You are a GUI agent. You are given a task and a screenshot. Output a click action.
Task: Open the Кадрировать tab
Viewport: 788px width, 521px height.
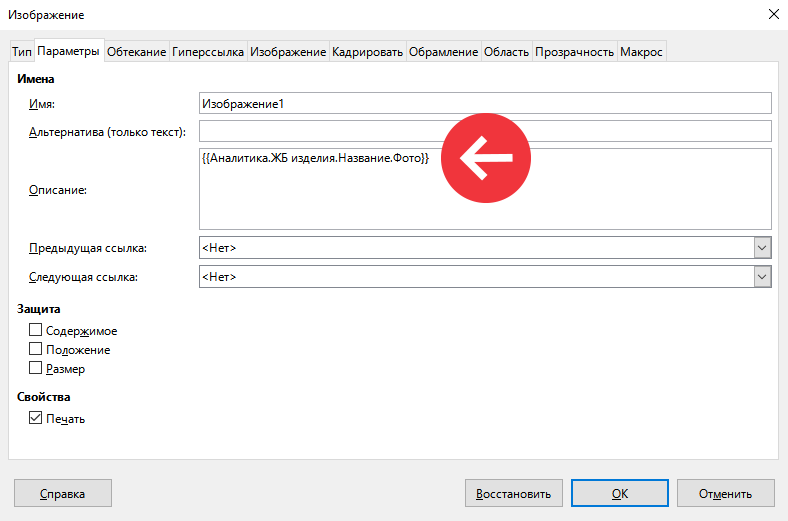[367, 52]
